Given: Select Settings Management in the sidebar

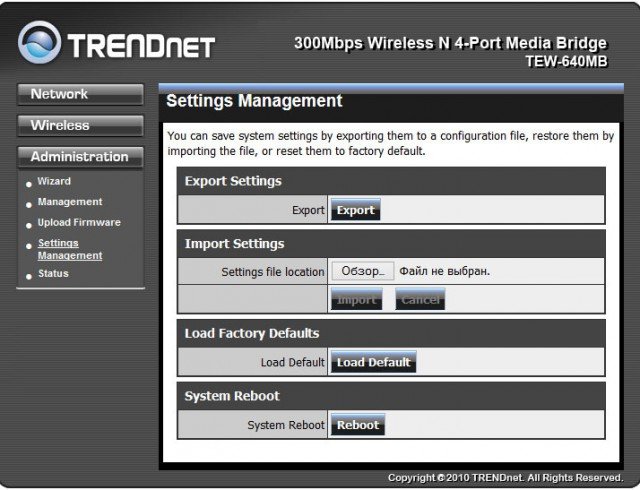Looking at the screenshot, I should [69, 249].
